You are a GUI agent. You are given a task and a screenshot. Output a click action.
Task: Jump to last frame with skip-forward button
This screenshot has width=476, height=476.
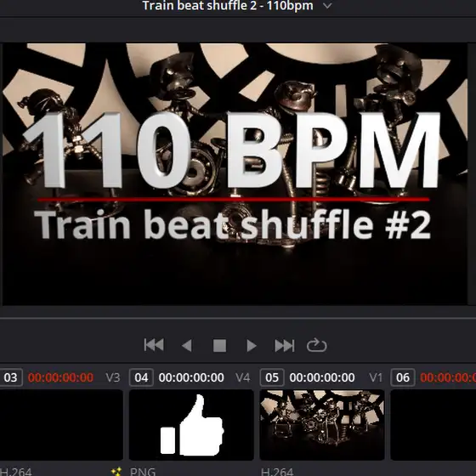coord(285,345)
